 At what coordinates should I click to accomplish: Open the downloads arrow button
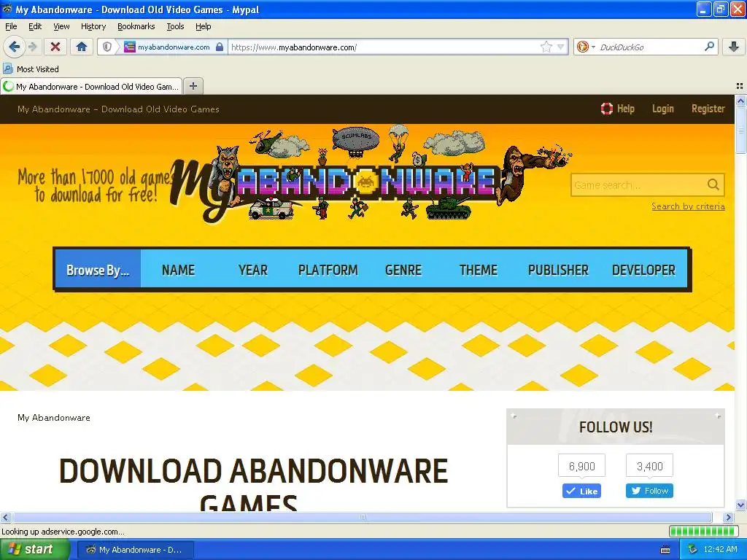[734, 47]
